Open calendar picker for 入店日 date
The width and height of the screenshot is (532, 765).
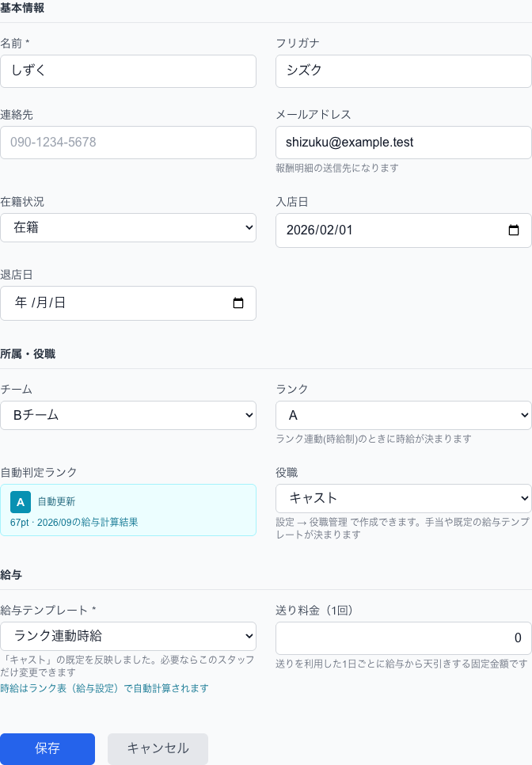click(514, 230)
